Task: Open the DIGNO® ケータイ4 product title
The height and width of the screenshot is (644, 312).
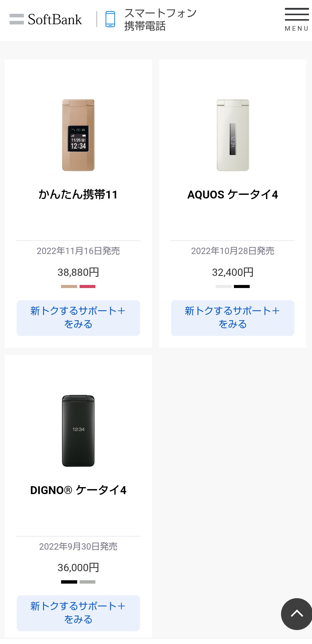Action: pyautogui.click(x=78, y=490)
